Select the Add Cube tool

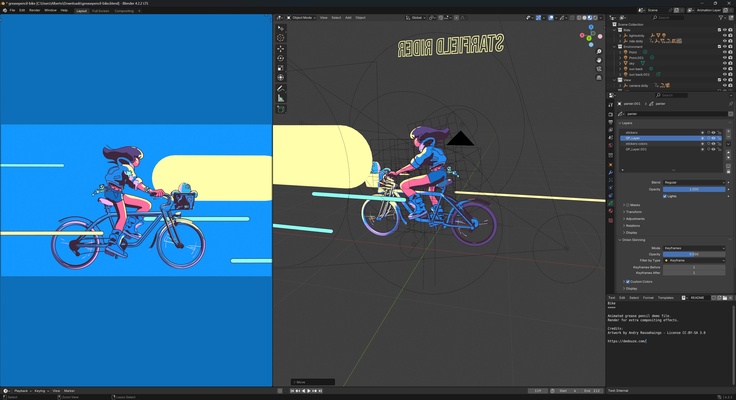pos(281,109)
